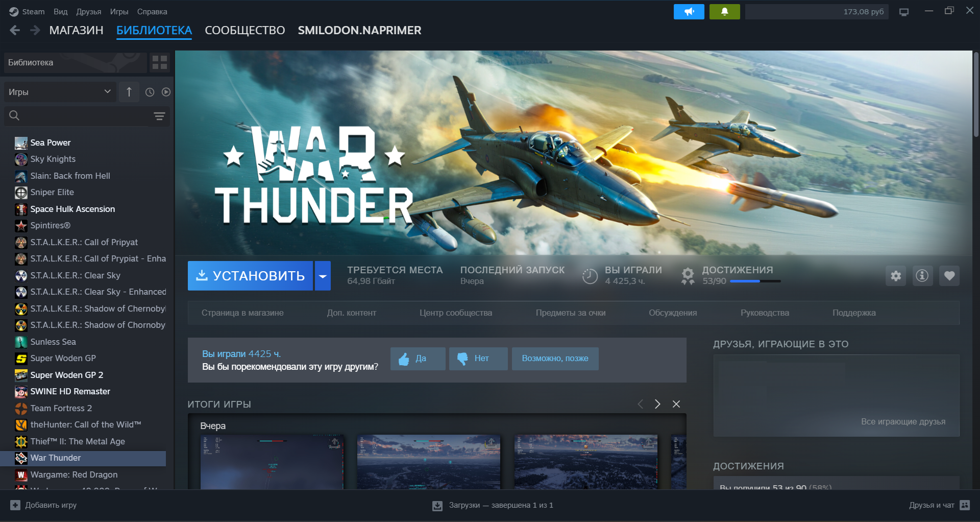The image size is (980, 522).
Task: Go back with the left arrow
Action: (x=15, y=30)
